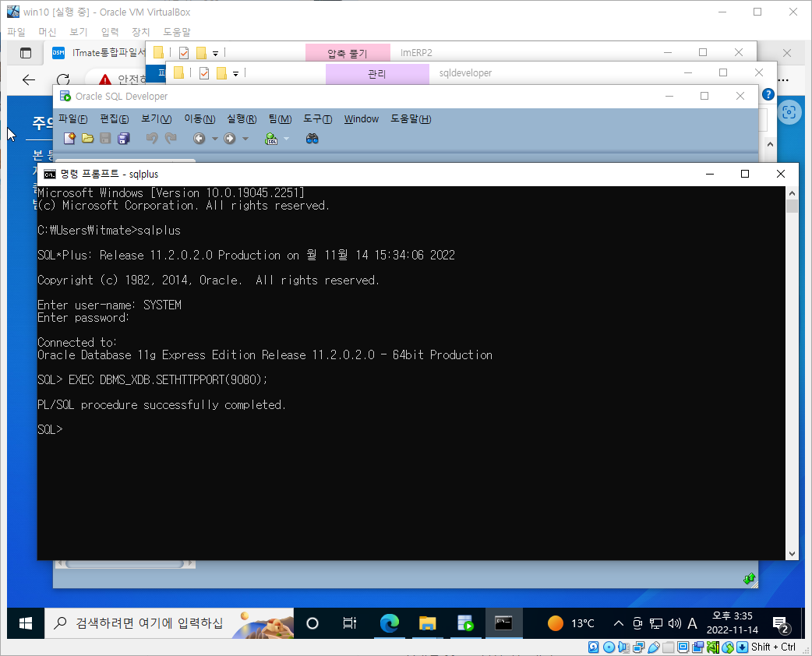Open VirtualBox 머신 menu
This screenshot has height=656, width=812.
pos(47,32)
